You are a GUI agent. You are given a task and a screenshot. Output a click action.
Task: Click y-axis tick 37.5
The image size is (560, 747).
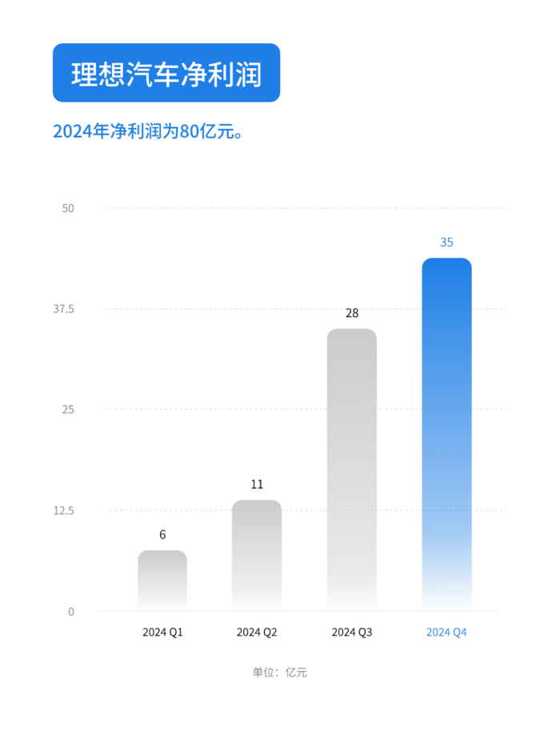click(64, 309)
